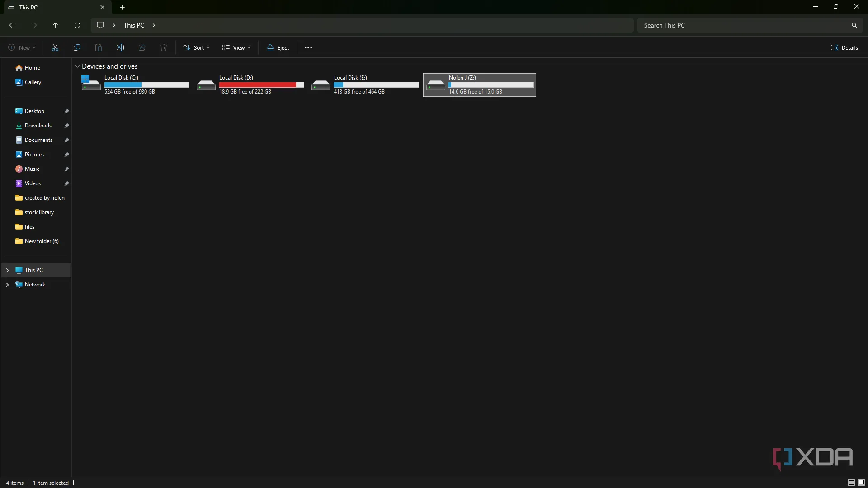Click Local Disk (D:) red usage bar
The height and width of the screenshot is (488, 868).
coord(261,85)
